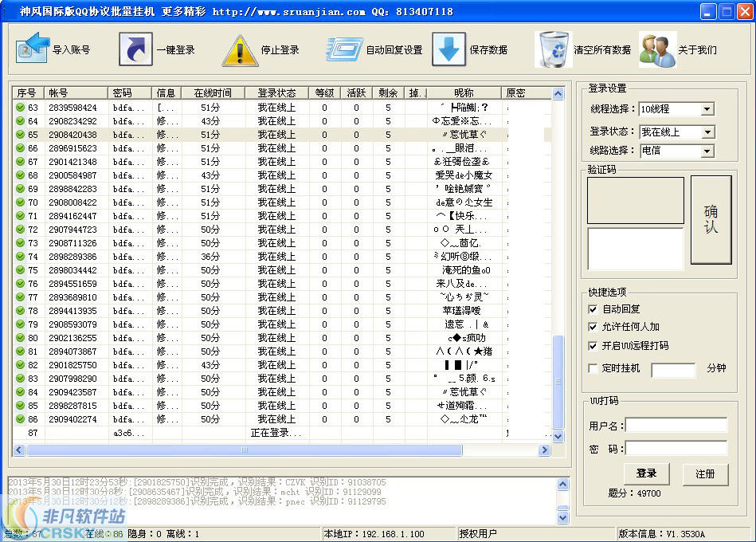
Task: Click the Clear All Data (清空所有数据) trash icon
Action: pyautogui.click(x=554, y=49)
